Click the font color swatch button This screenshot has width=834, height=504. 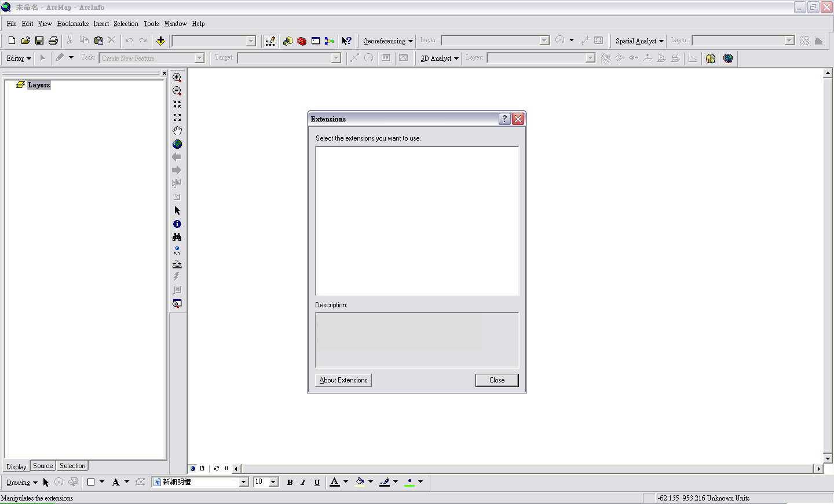tap(335, 482)
